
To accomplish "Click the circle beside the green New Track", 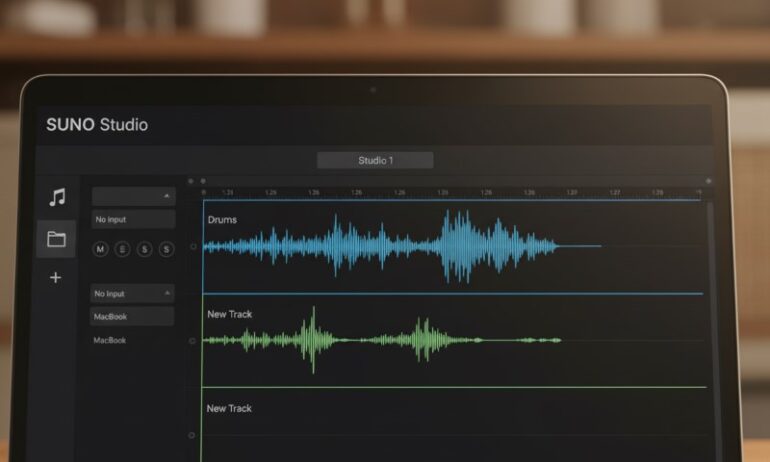I will (x=193, y=341).
